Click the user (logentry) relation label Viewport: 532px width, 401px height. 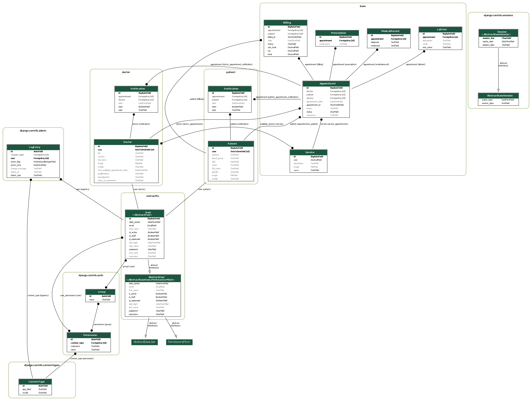click(83, 189)
